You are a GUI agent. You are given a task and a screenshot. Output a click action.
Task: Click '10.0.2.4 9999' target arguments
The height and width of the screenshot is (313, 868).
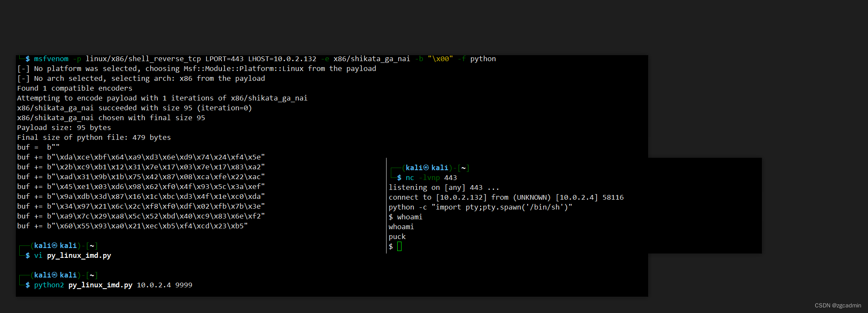point(165,285)
